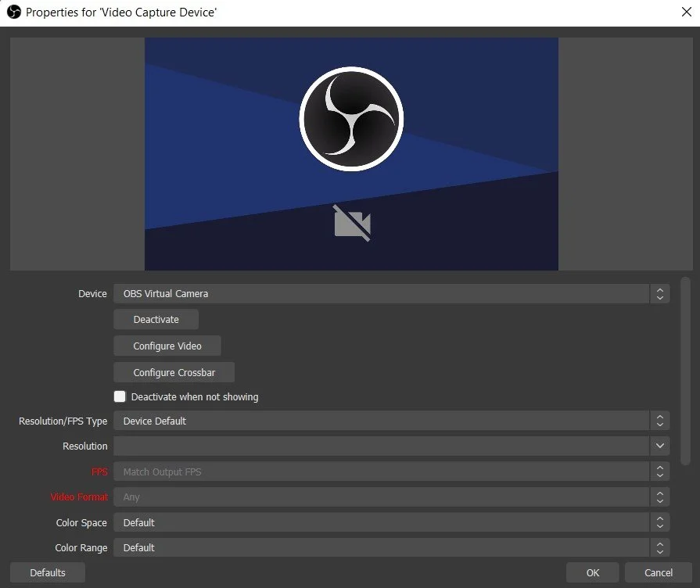The image size is (700, 588).
Task: Click the FPS dropdown arrows
Action: tap(660, 471)
